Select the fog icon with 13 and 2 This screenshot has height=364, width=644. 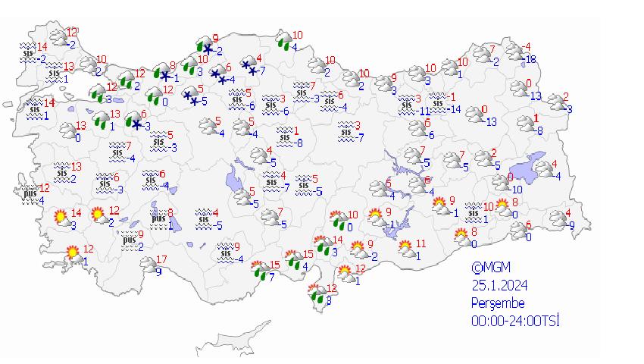coord(62,173)
